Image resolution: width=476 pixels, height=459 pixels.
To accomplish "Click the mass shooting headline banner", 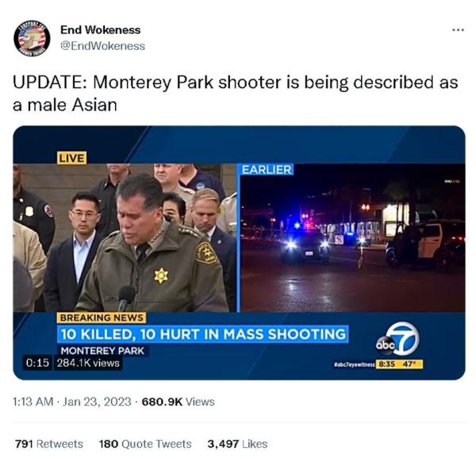I will (203, 334).
